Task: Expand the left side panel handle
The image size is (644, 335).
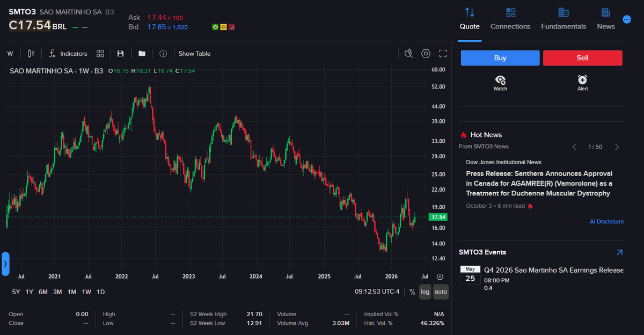Action: click(x=5, y=264)
